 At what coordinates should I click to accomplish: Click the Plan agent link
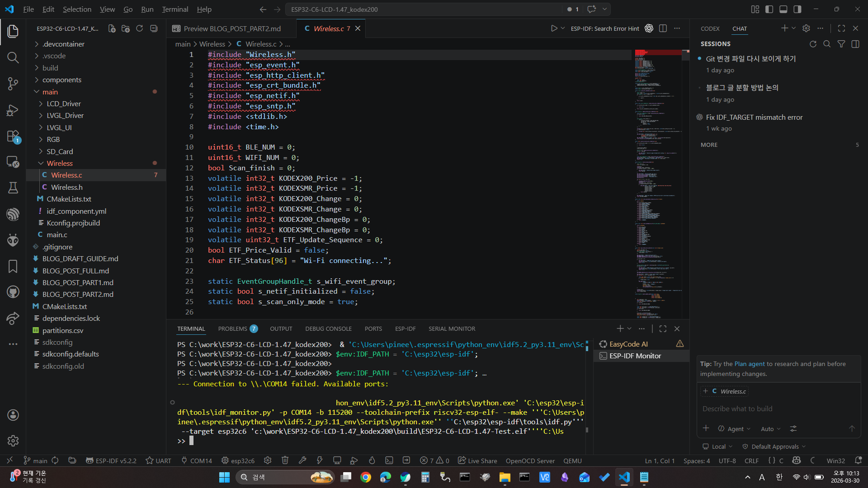click(x=749, y=364)
